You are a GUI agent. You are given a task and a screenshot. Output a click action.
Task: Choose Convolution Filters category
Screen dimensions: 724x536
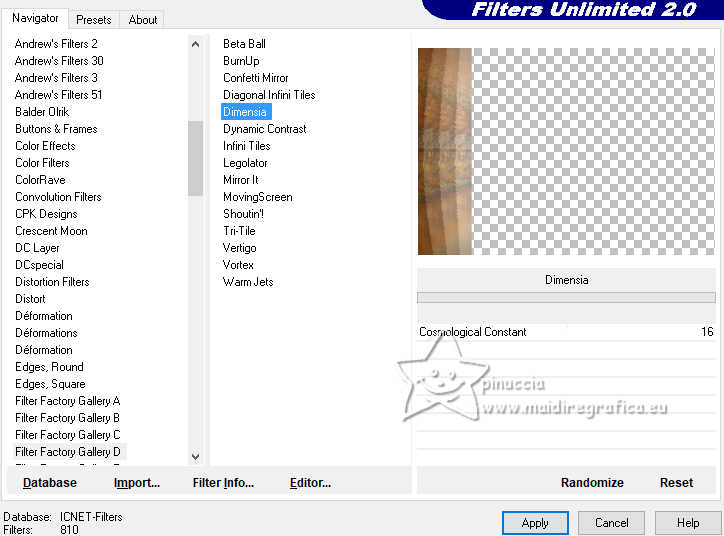[58, 197]
